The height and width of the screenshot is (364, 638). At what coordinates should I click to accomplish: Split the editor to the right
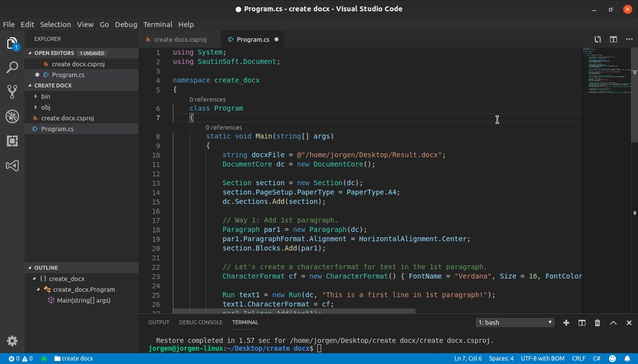(x=613, y=39)
